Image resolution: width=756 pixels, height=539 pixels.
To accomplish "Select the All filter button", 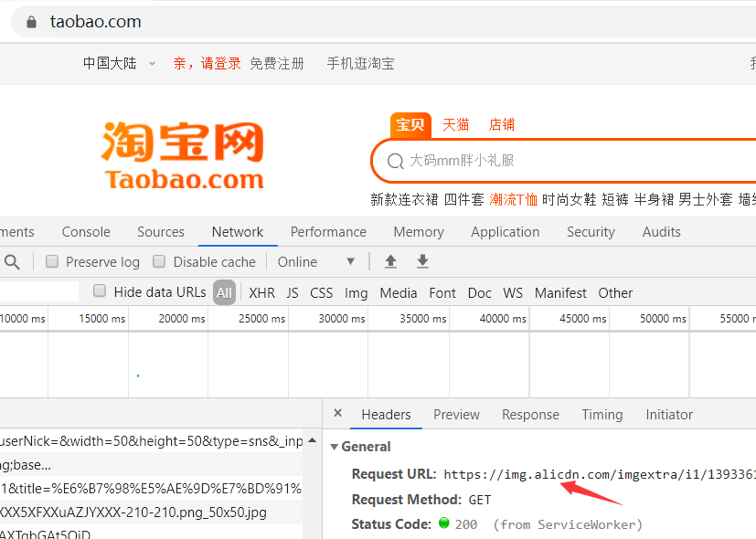I will tap(224, 293).
